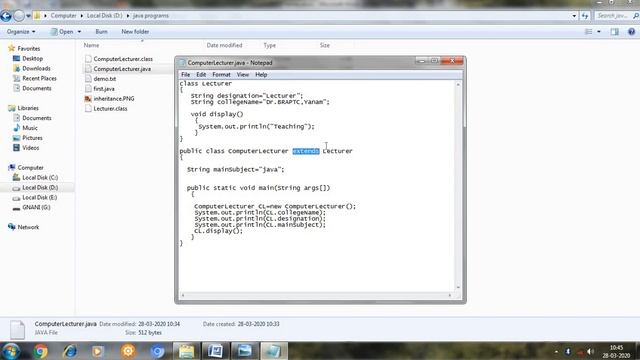This screenshot has width=640, height=360.
Task: Select Lecturer.class file
Action: (x=106, y=109)
